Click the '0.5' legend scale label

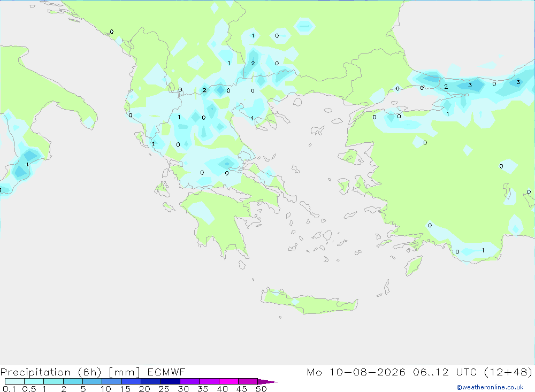[x=29, y=389]
